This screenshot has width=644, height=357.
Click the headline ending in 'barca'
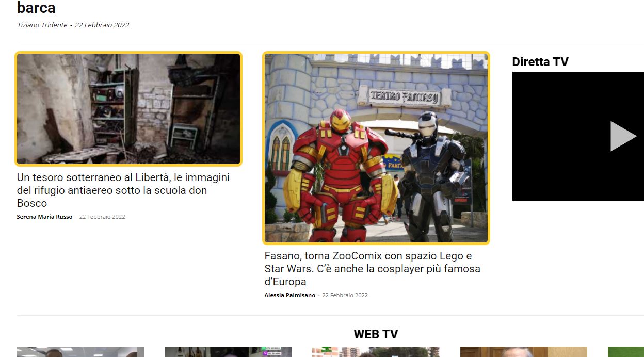pyautogui.click(x=36, y=8)
